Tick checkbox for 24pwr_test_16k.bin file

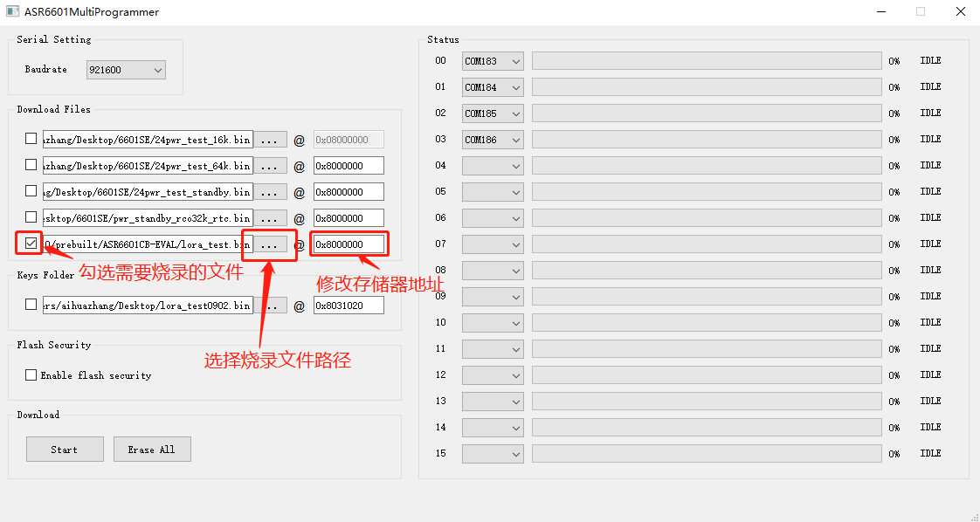(x=31, y=139)
